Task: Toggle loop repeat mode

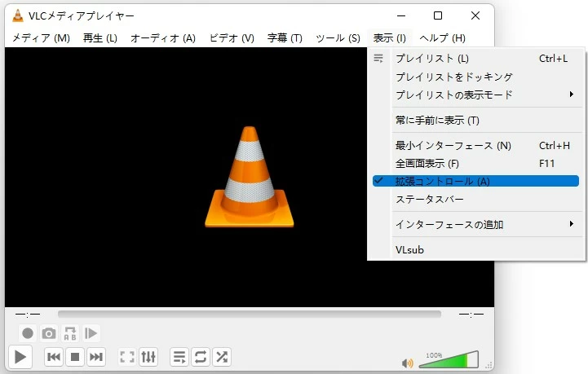Action: 201,357
